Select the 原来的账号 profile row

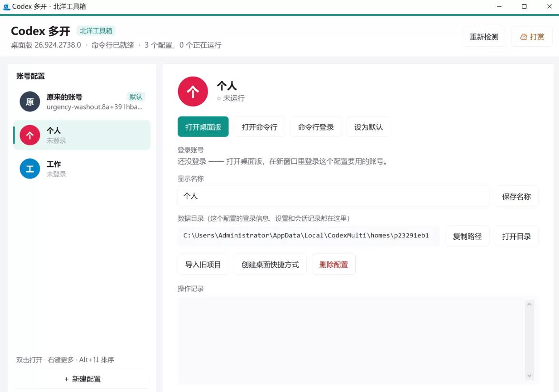81,101
